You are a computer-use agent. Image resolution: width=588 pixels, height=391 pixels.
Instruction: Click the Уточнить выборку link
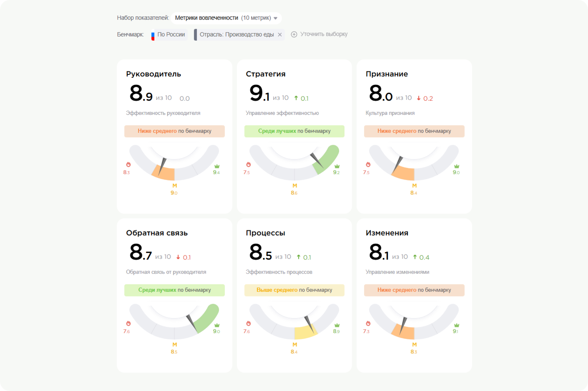pos(324,34)
